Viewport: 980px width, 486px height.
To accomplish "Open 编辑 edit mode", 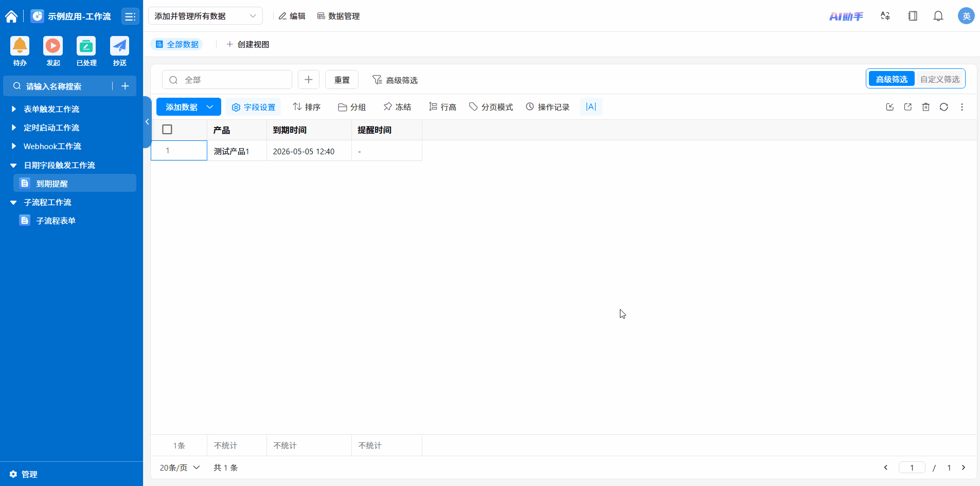I will click(x=292, y=16).
